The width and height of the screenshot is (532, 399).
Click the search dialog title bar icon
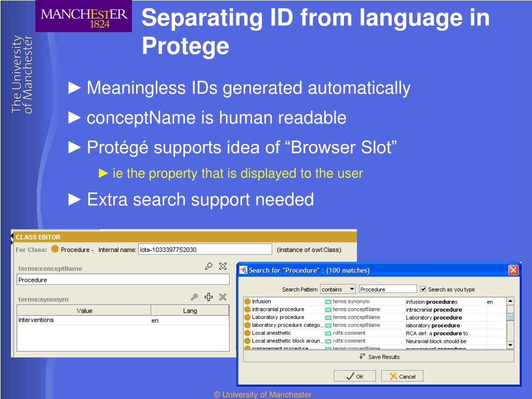click(243, 270)
